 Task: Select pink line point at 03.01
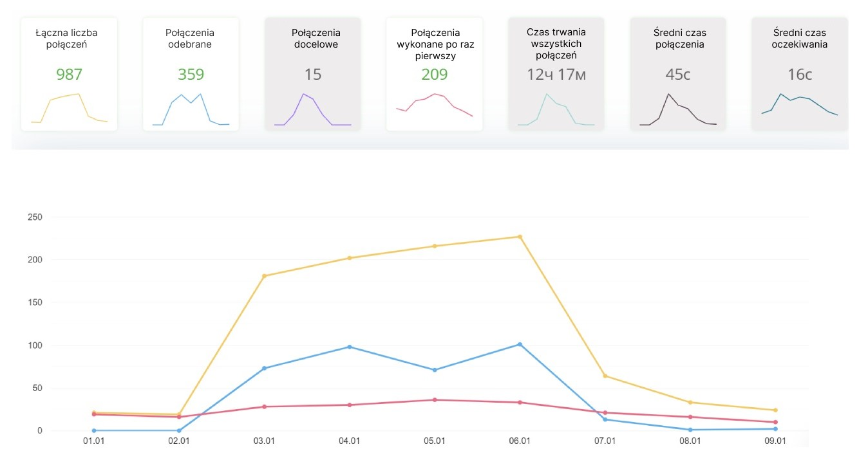(x=264, y=407)
